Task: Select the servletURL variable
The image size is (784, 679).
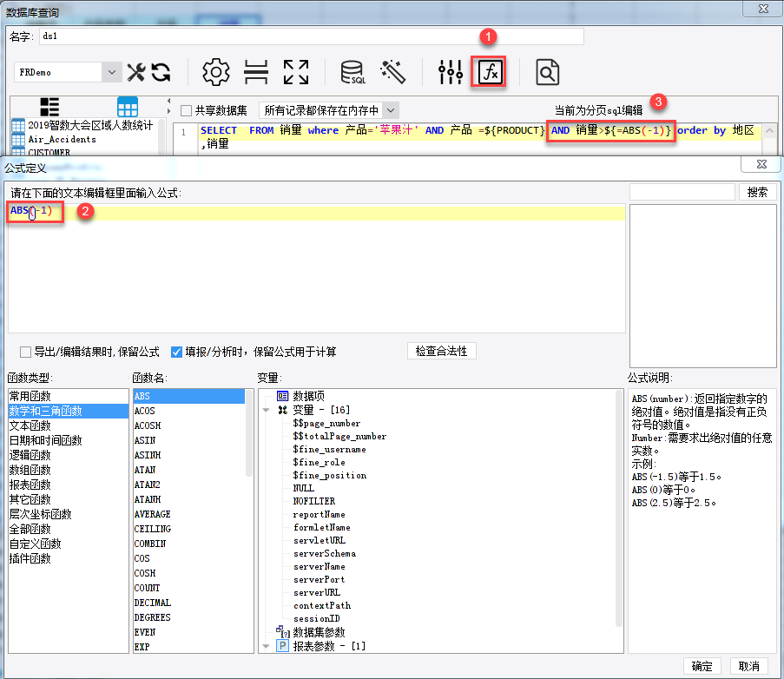Action: pos(320,540)
